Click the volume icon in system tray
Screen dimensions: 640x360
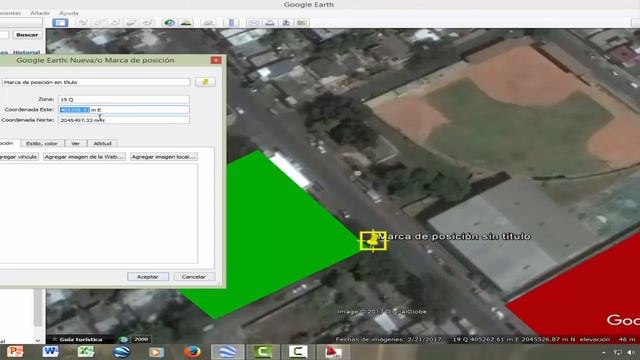click(631, 352)
